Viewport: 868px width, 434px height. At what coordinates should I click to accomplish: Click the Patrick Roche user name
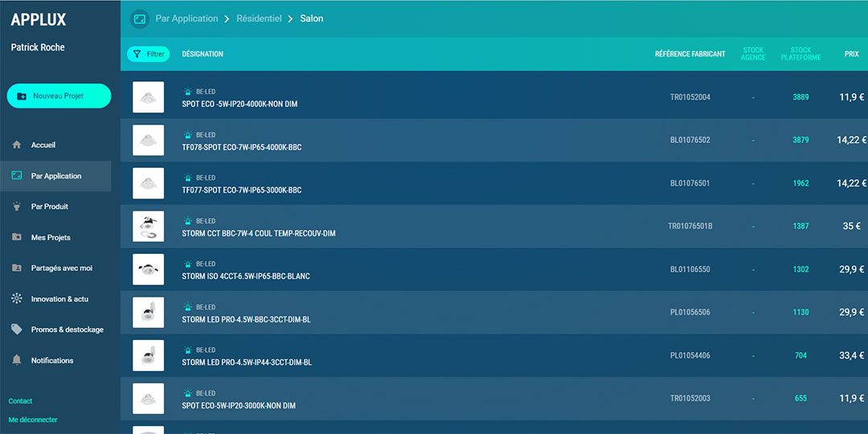pos(38,47)
